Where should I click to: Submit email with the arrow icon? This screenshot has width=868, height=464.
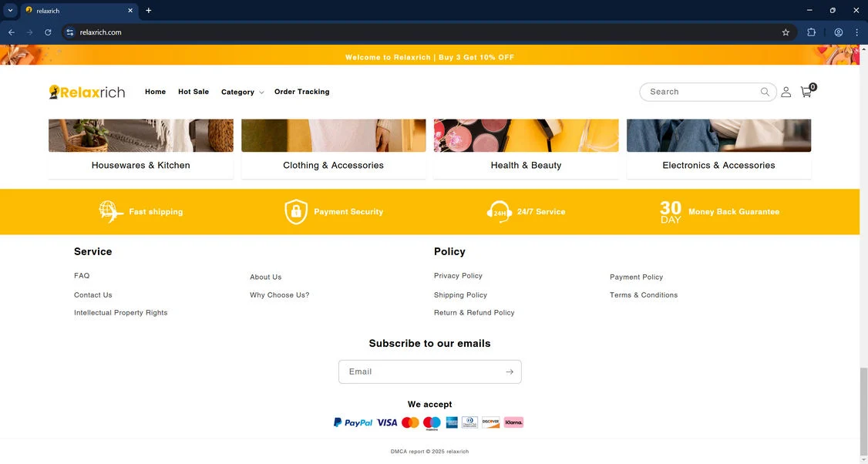point(510,372)
